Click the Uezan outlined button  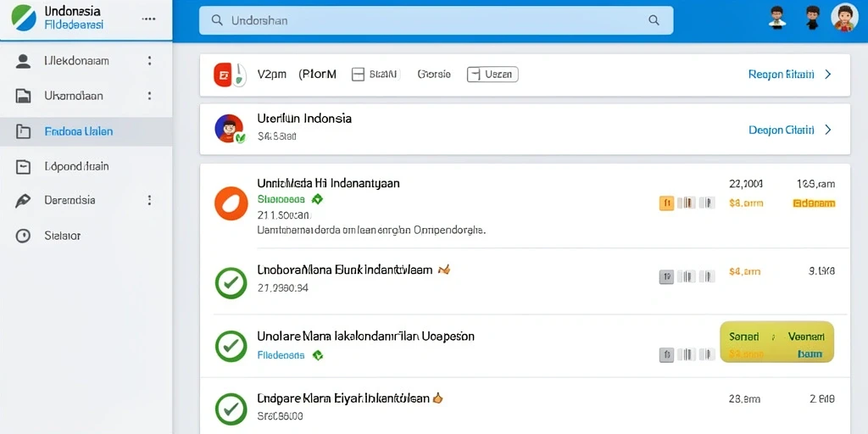pos(492,75)
